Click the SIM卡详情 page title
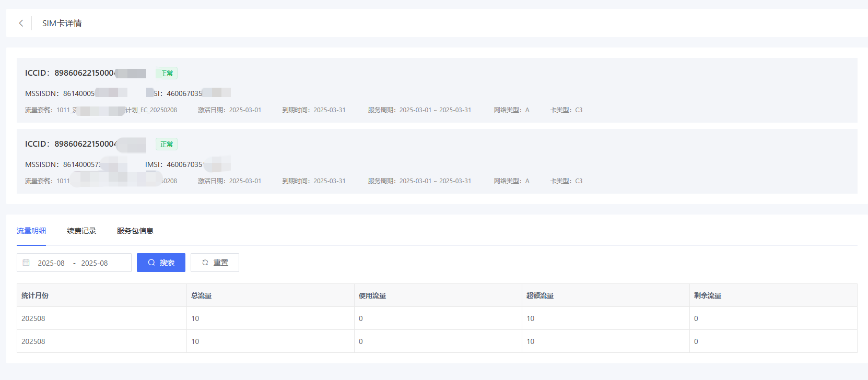 [62, 23]
